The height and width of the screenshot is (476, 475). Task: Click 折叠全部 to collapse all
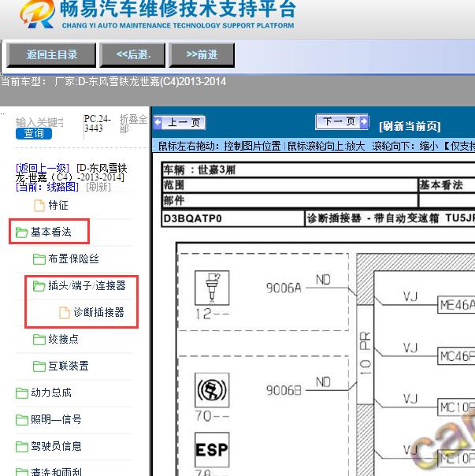(x=133, y=124)
